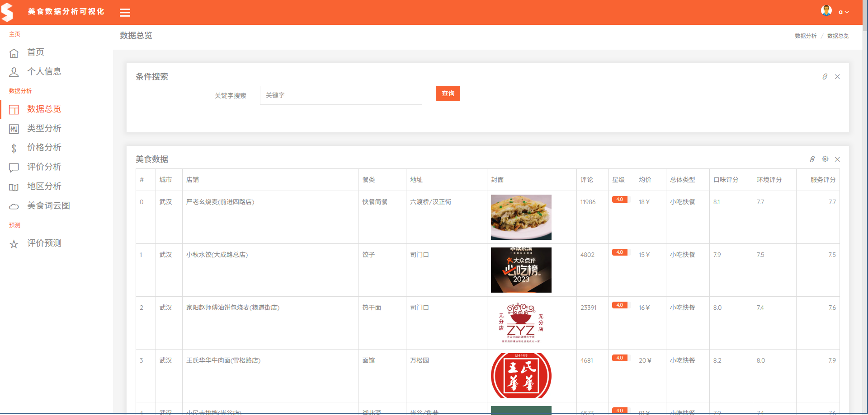
Task: Open 评价分析 sidebar item
Action: click(44, 167)
